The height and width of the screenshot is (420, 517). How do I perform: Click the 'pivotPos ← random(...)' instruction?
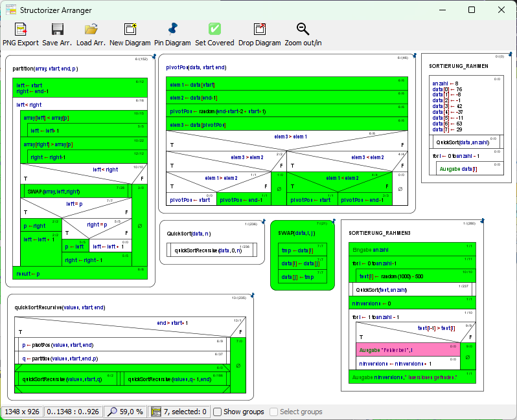[x=287, y=111]
